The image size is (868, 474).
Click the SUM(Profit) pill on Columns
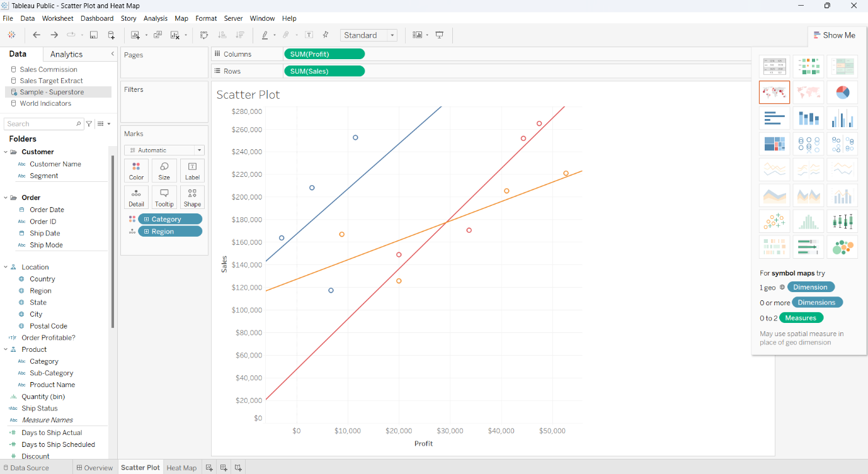pos(324,54)
